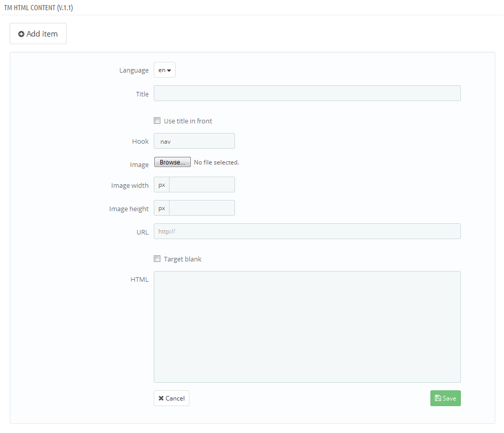This screenshot has height=433, width=504.
Task: Click the Hook field containing nav
Action: (194, 141)
